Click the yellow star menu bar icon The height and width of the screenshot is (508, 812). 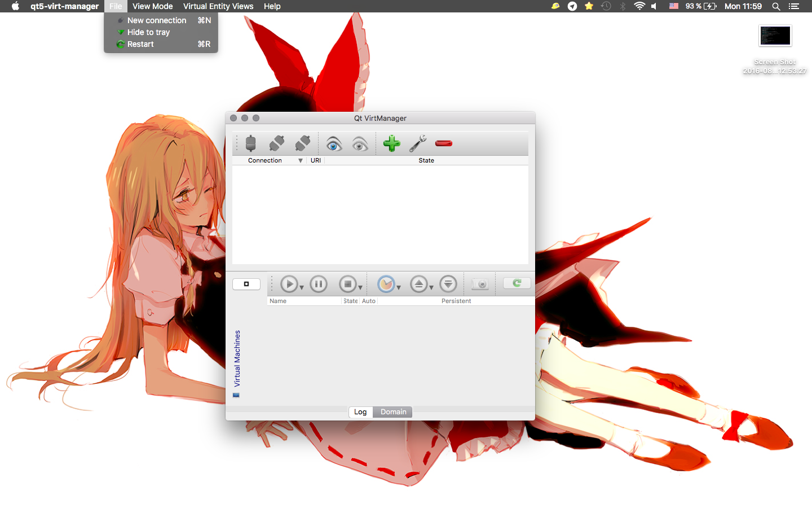coord(589,6)
